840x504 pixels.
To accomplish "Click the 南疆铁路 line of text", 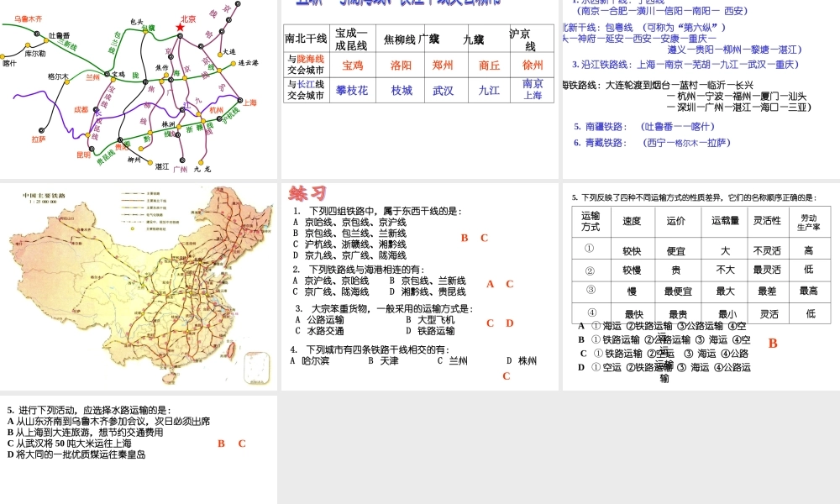I will (x=644, y=127).
